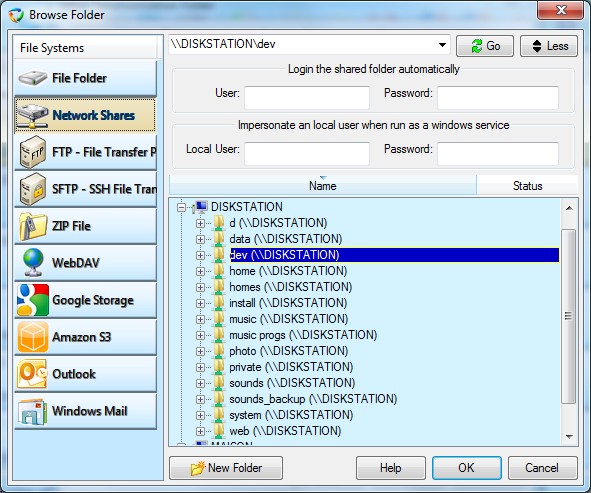Click folder icon of data share
591x493 pixels.
click(218, 239)
